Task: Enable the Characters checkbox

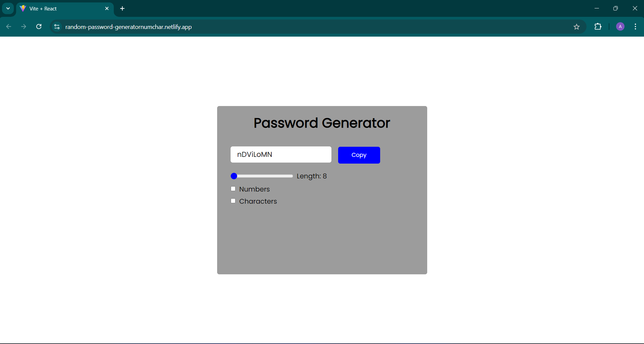Action: pos(233,201)
